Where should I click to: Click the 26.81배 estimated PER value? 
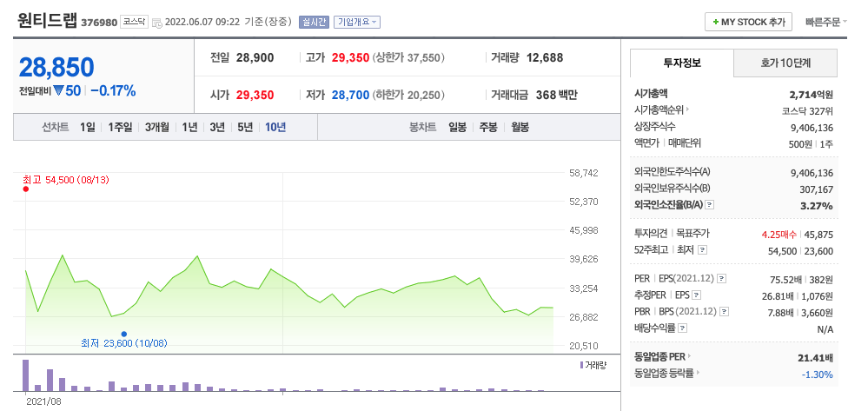coord(778,295)
